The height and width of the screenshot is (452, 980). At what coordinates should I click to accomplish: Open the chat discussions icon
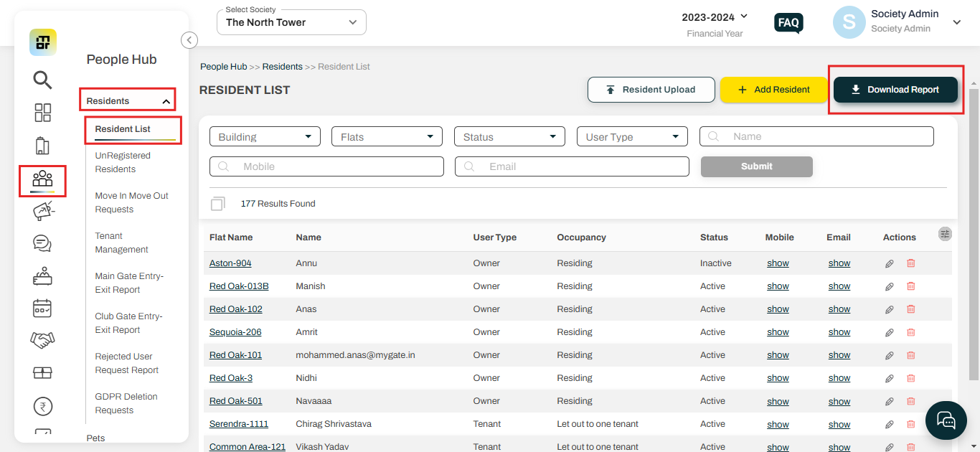click(x=42, y=243)
